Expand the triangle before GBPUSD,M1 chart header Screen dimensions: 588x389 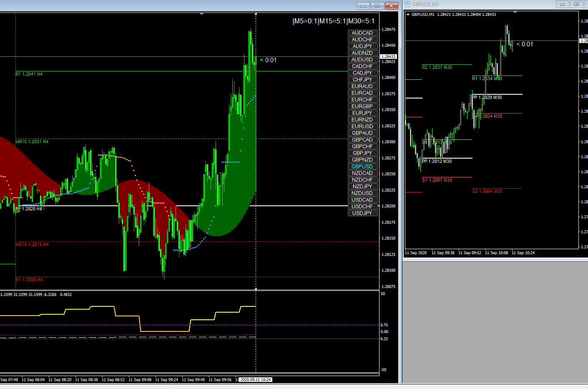click(408, 14)
